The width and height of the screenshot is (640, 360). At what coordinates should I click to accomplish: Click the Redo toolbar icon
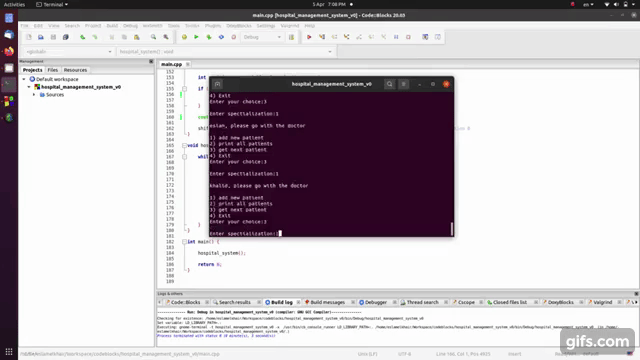pos(95,37)
